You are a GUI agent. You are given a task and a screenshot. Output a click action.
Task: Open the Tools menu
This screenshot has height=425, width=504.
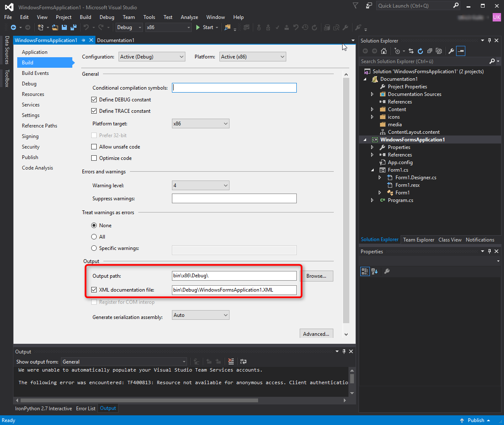[149, 17]
